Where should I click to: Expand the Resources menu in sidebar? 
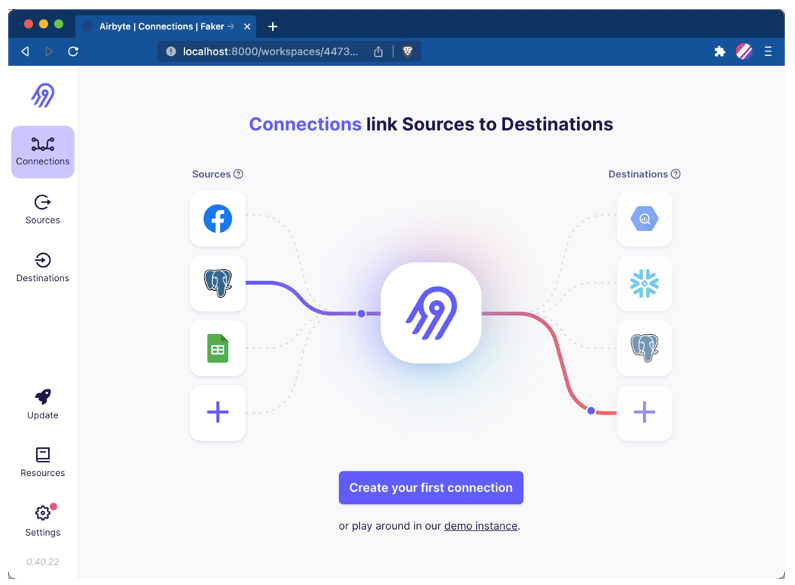pyautogui.click(x=43, y=462)
